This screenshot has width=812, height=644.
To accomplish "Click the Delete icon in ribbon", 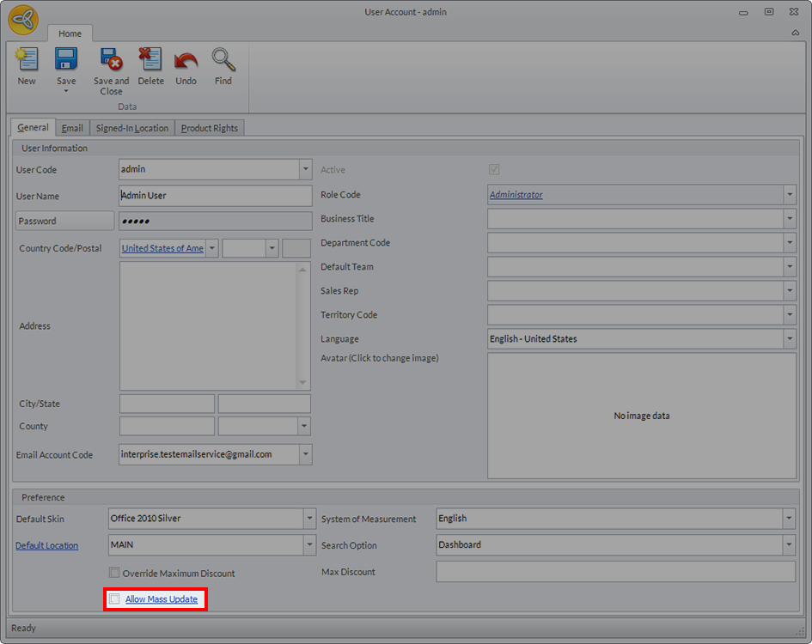I will (x=150, y=60).
